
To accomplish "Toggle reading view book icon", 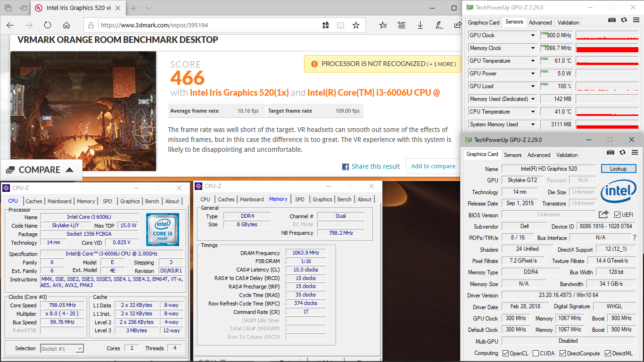I will [x=340, y=25].
